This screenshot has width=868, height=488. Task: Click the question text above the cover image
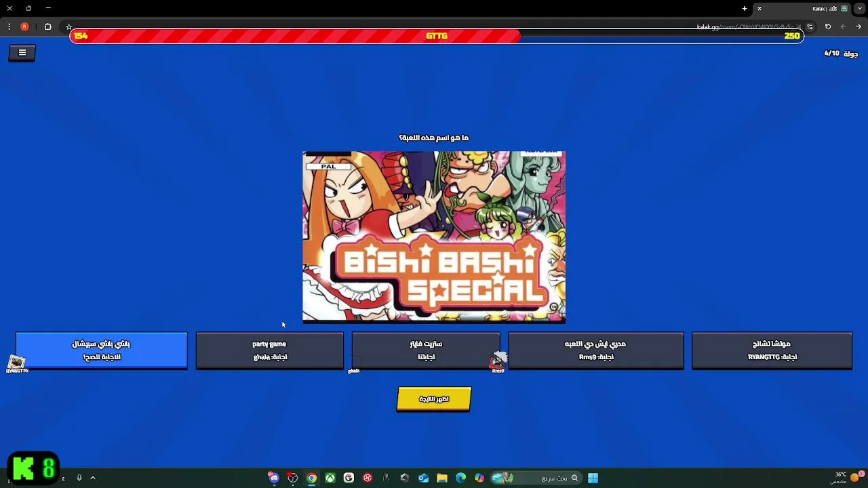coord(434,138)
